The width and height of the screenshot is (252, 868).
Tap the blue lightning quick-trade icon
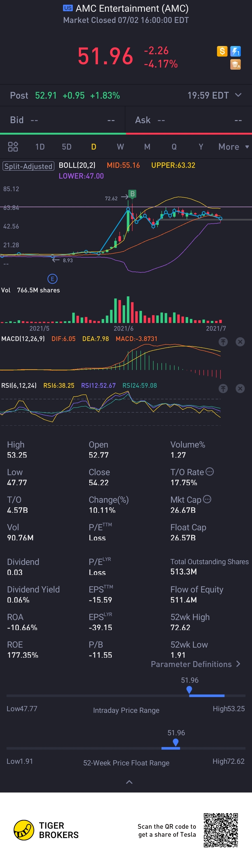[x=235, y=51]
